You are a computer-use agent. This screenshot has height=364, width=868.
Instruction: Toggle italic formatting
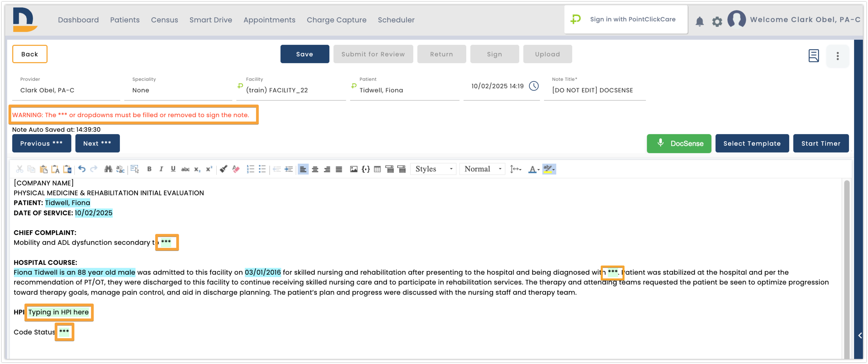(161, 169)
